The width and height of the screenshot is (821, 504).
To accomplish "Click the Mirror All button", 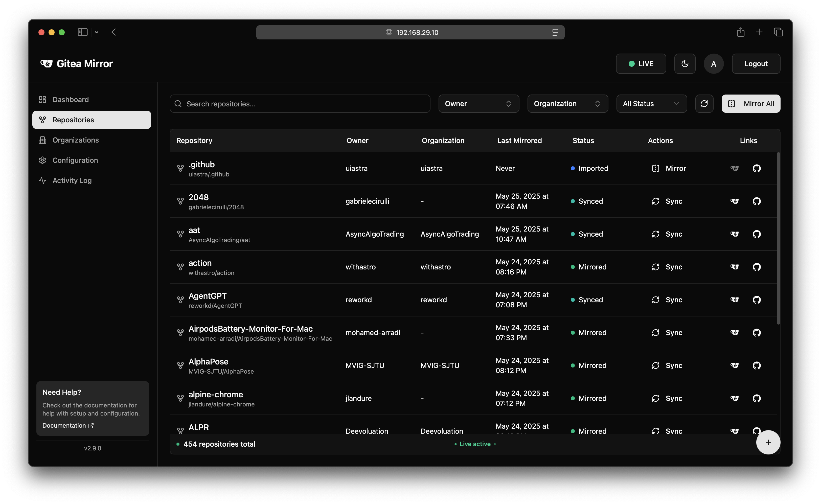I will (751, 103).
